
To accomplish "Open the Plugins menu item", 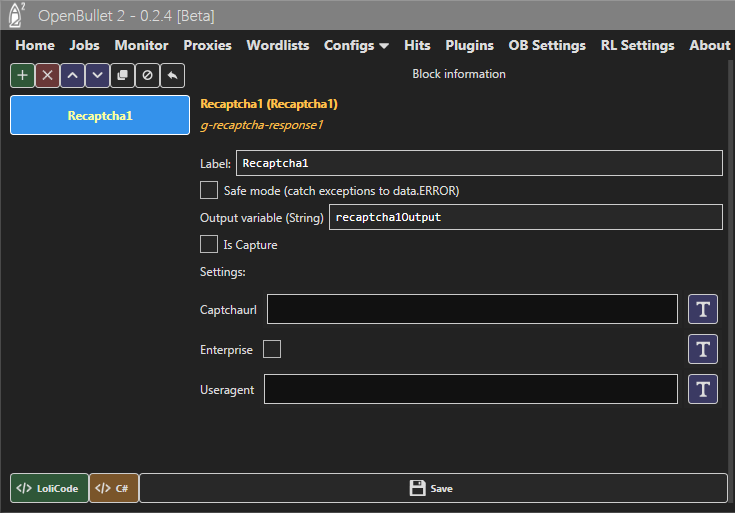I will [470, 45].
